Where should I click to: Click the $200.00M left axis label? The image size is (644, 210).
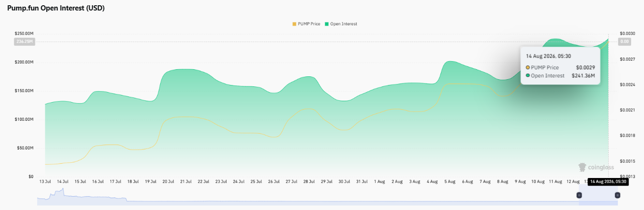click(24, 62)
